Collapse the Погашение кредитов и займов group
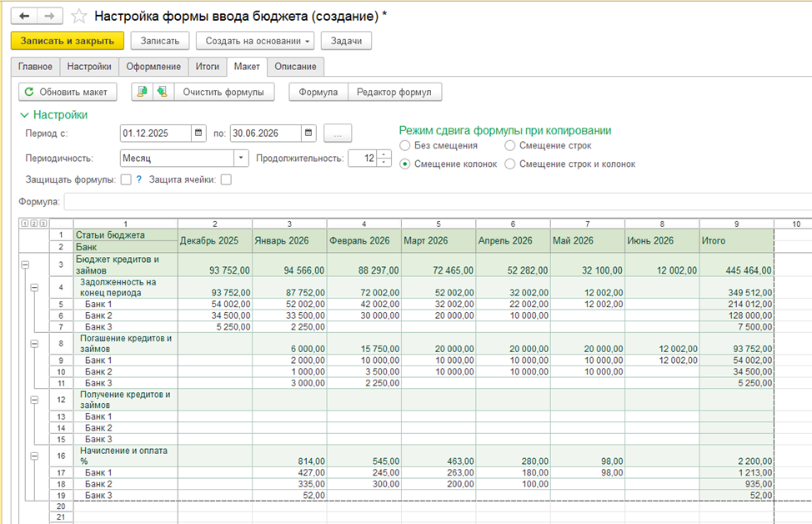812x524 pixels. point(35,343)
